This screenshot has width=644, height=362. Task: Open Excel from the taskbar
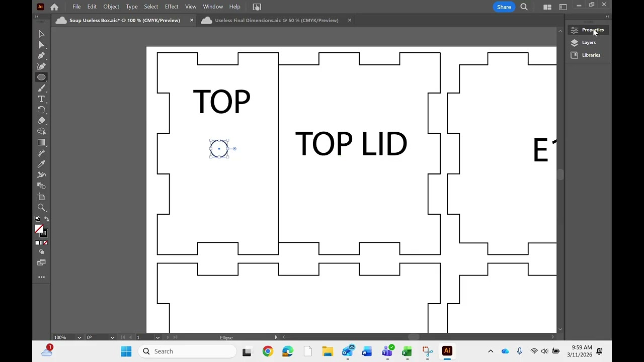tap(407, 351)
